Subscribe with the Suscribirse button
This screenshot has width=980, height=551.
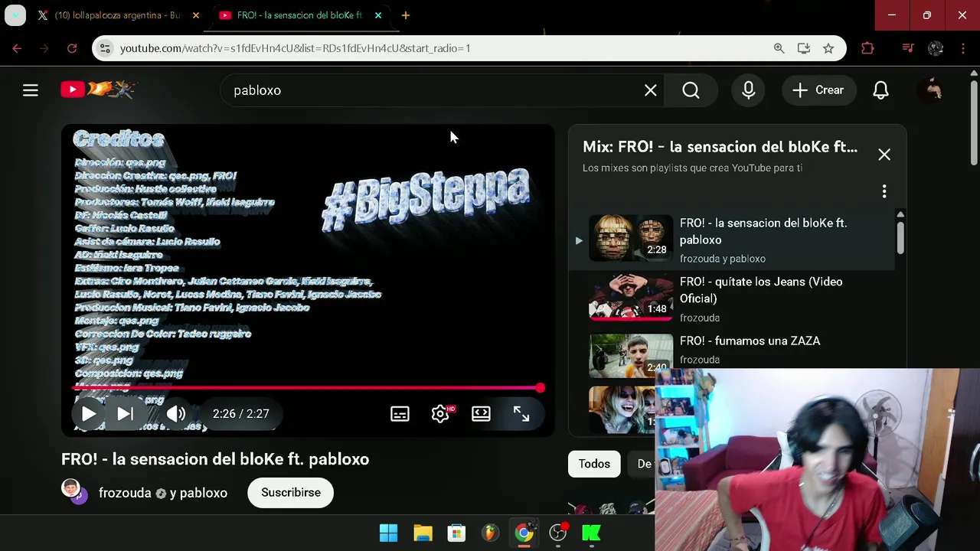click(290, 493)
